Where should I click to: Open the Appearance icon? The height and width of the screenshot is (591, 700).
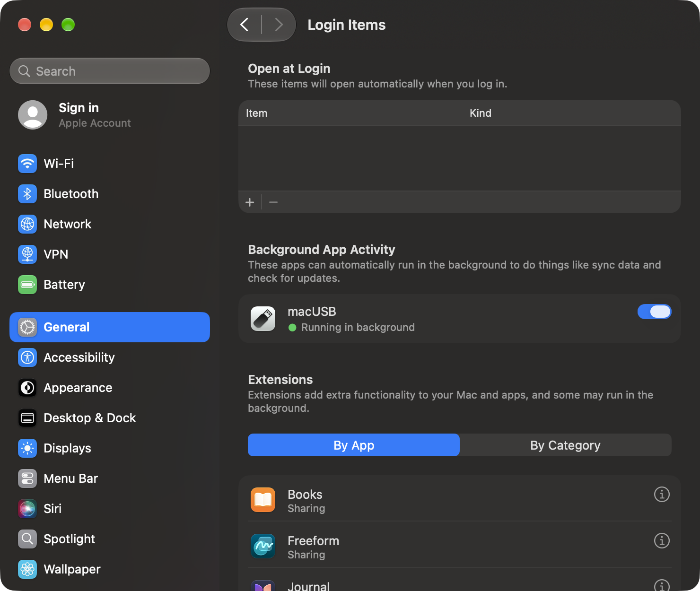pos(27,388)
